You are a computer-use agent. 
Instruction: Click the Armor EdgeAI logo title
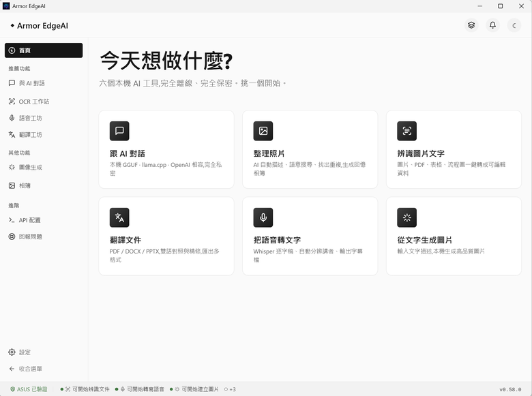(40, 26)
